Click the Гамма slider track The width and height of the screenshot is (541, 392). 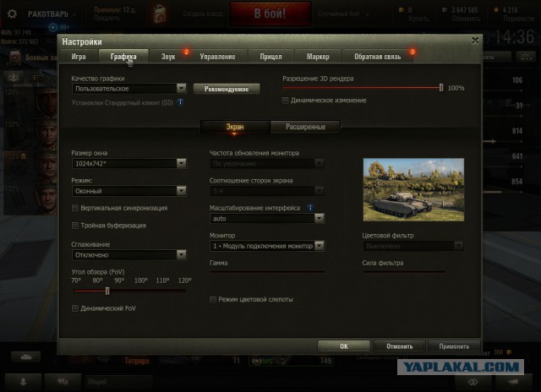(267, 272)
